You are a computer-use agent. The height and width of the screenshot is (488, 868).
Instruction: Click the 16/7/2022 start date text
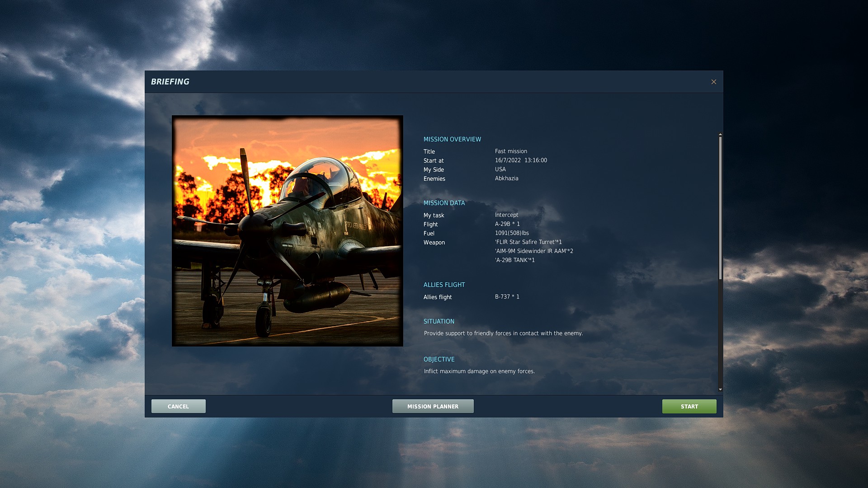click(x=508, y=160)
